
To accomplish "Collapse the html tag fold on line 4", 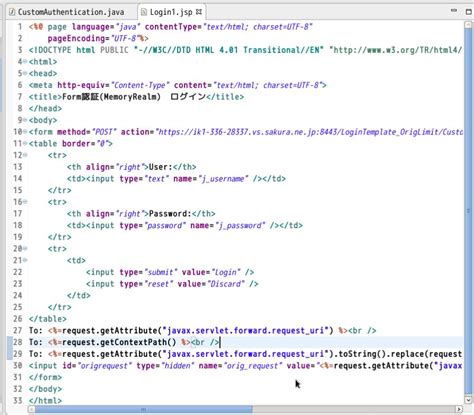I will [25, 62].
